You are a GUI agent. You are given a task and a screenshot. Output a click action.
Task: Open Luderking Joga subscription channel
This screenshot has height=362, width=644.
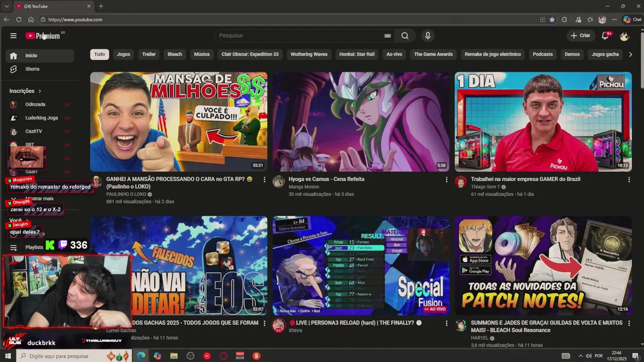click(x=40, y=118)
